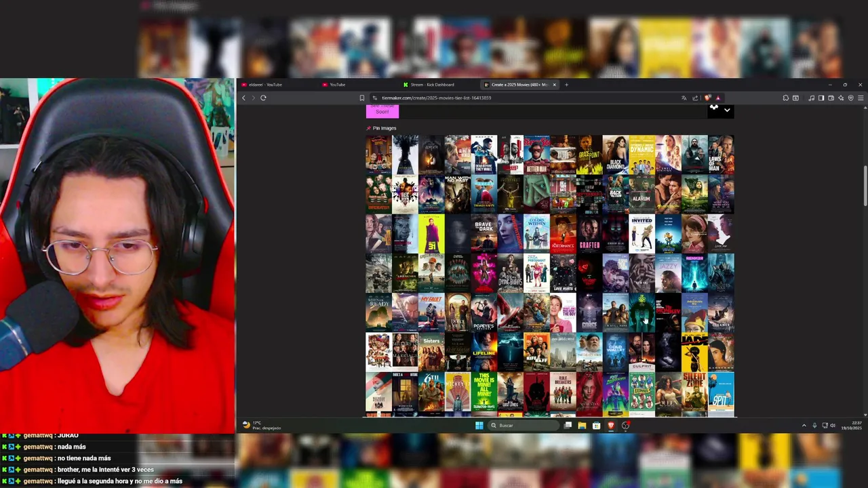Select the Brave the Dark poster

484,234
